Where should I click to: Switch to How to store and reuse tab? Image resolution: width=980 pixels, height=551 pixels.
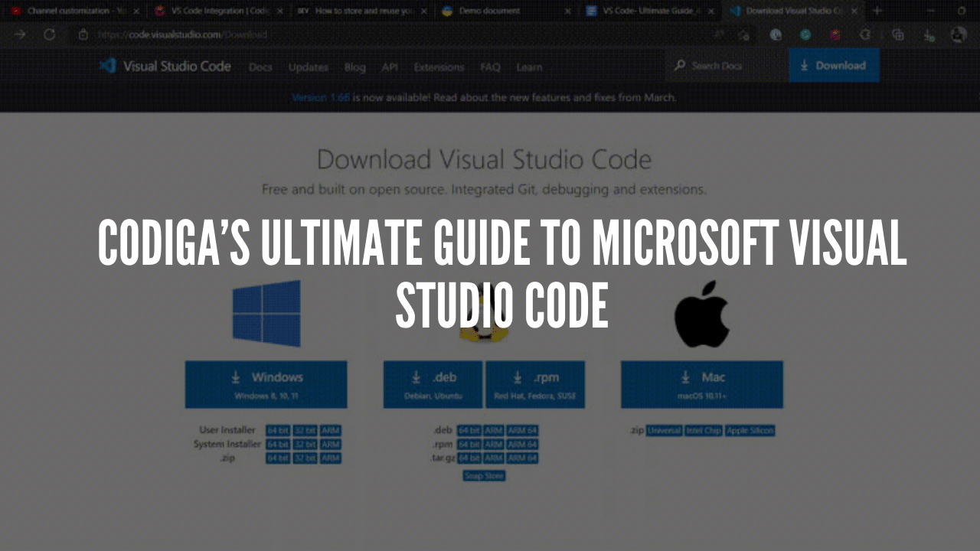click(x=361, y=11)
